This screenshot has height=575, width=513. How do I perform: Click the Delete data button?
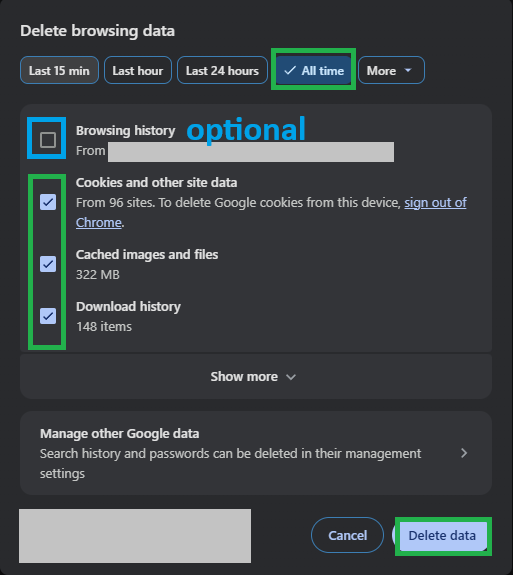click(443, 536)
